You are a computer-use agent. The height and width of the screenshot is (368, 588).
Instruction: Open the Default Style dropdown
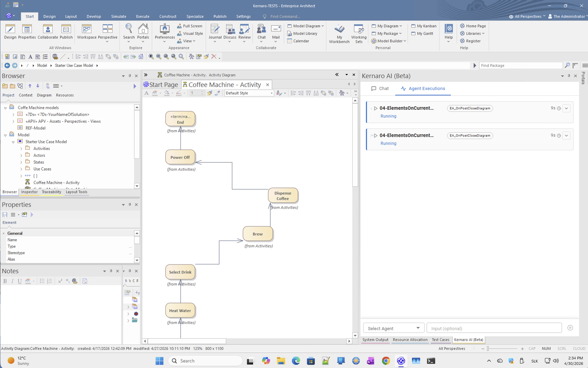249,93
